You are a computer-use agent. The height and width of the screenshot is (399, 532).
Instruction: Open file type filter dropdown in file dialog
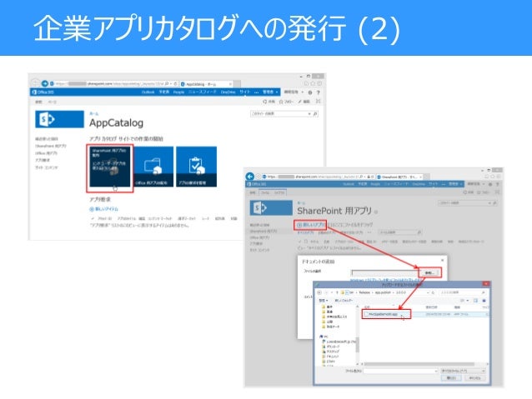click(x=463, y=372)
